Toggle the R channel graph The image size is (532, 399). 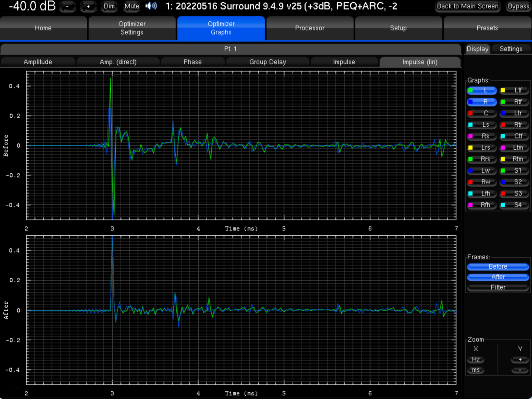(482, 102)
